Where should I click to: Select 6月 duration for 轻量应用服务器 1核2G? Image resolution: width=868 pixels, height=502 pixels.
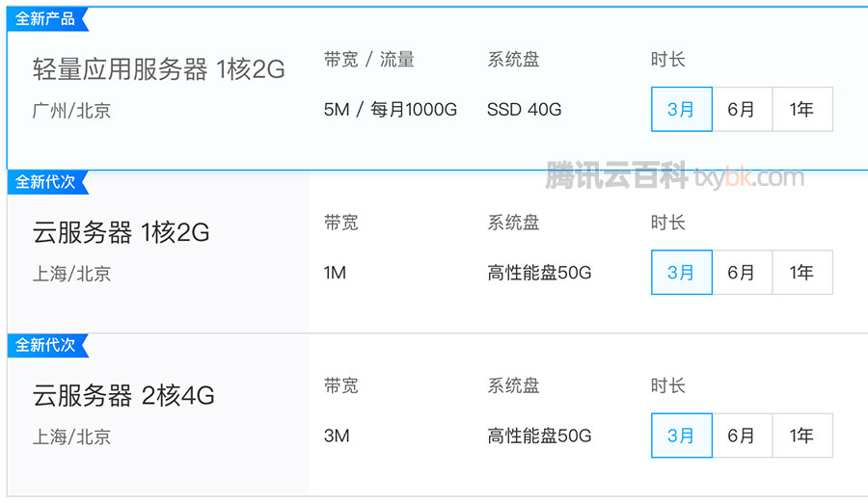coord(742,109)
